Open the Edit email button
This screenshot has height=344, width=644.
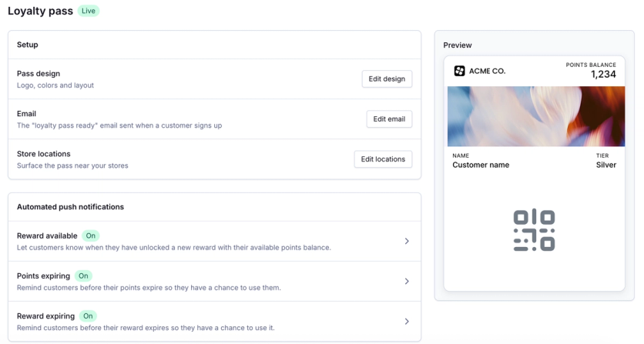pos(389,119)
